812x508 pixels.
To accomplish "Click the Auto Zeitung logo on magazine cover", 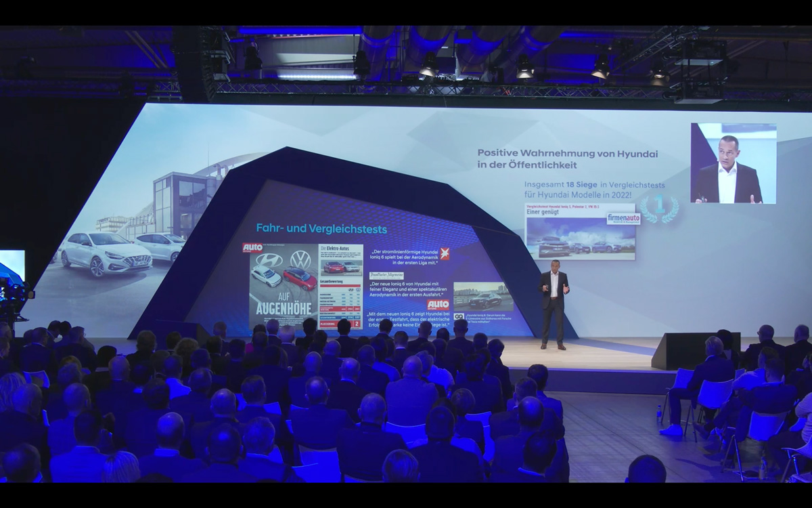I will click(252, 248).
